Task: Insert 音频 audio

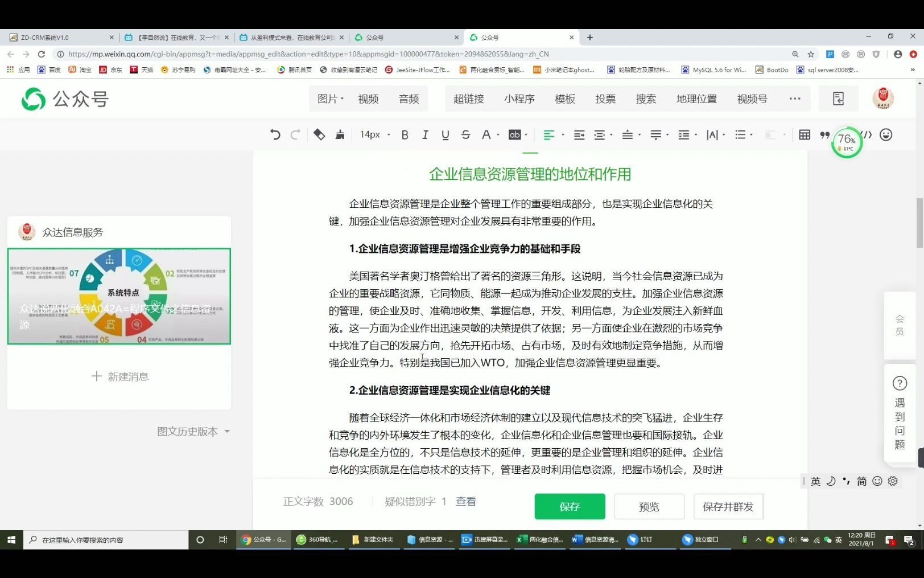Action: [x=409, y=99]
